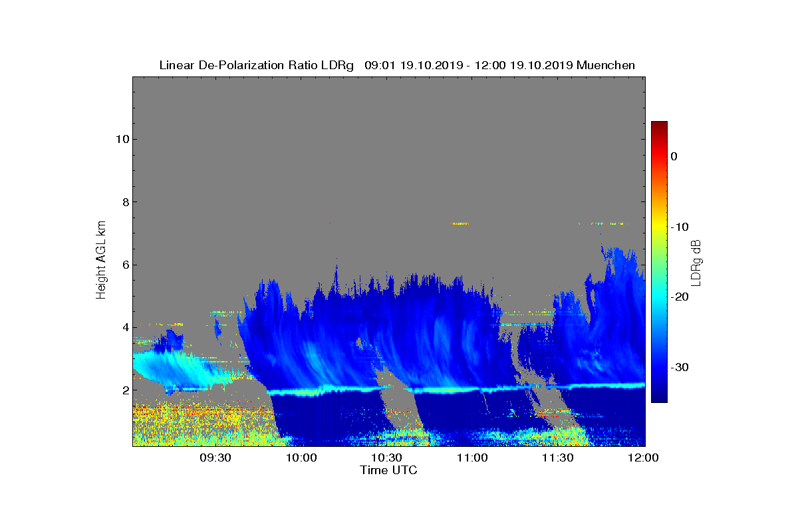Viewport: 798px width, 532px height.
Task: Click the height axis label '2'
Action: coord(124,390)
